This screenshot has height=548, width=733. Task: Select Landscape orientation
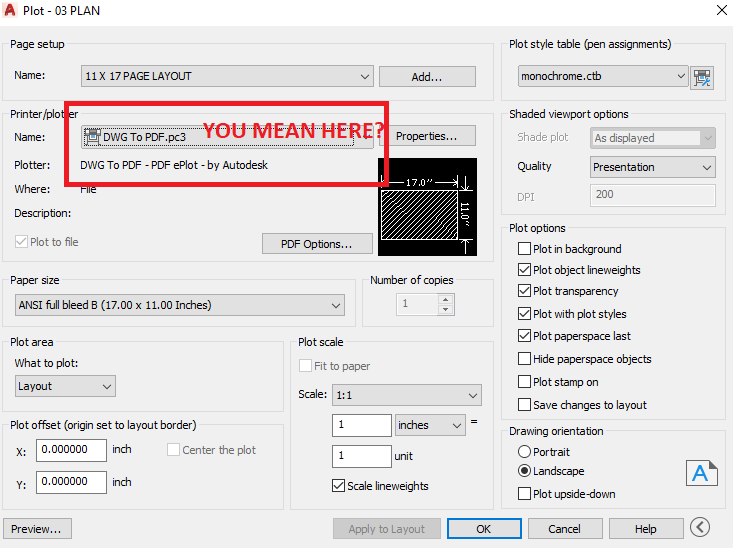click(525, 471)
